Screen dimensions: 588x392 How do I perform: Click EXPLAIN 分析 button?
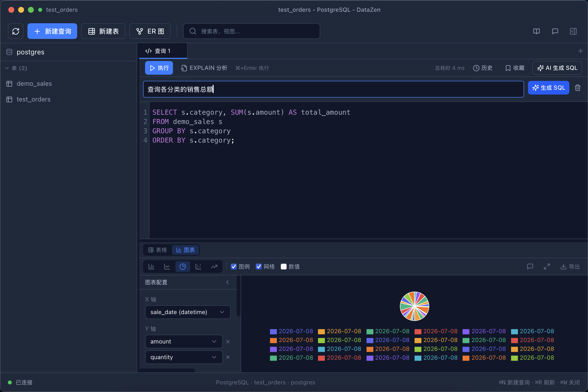pyautogui.click(x=204, y=68)
